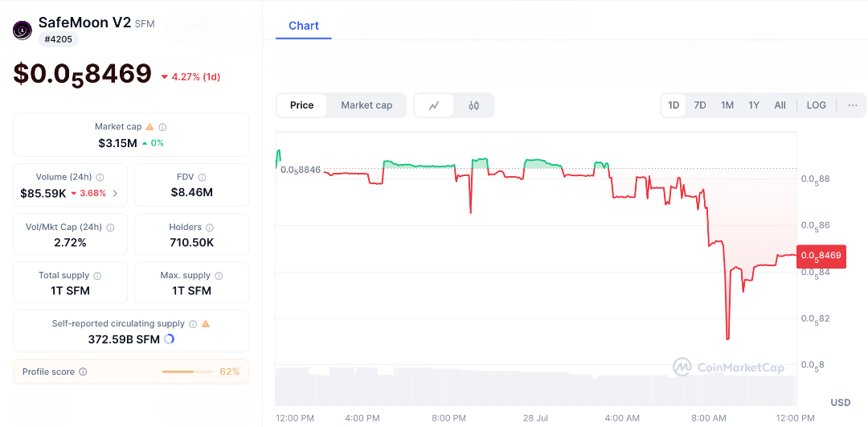Viewport: 868px width, 427px height.
Task: Click the Profile score progress bar
Action: [187, 372]
